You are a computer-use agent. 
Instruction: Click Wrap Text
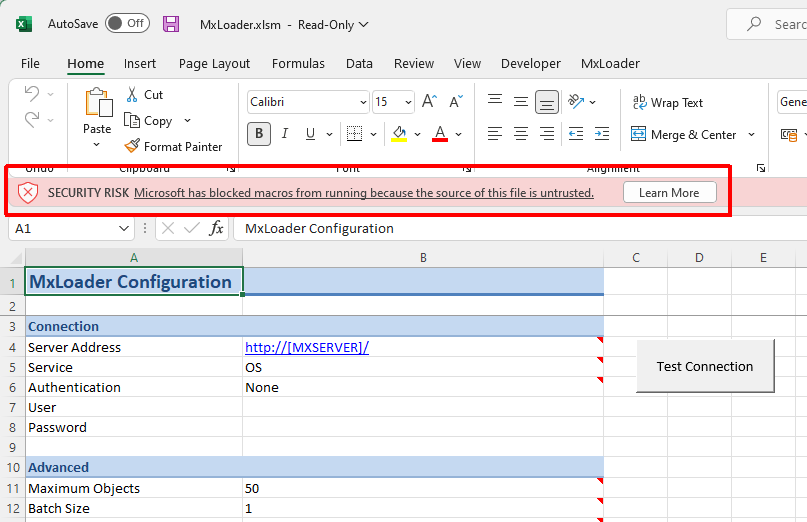(668, 103)
